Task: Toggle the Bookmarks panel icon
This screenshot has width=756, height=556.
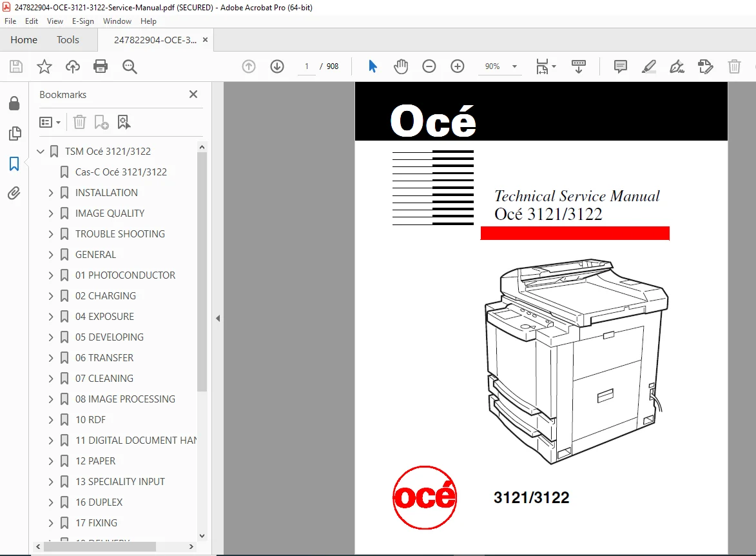Action: 14,164
